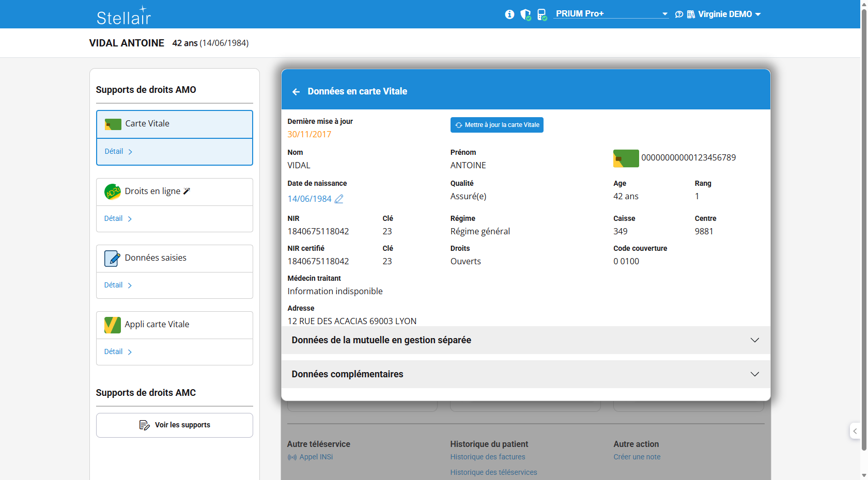The height and width of the screenshot is (480, 868).
Task: Open the library books icon
Action: pos(691,14)
